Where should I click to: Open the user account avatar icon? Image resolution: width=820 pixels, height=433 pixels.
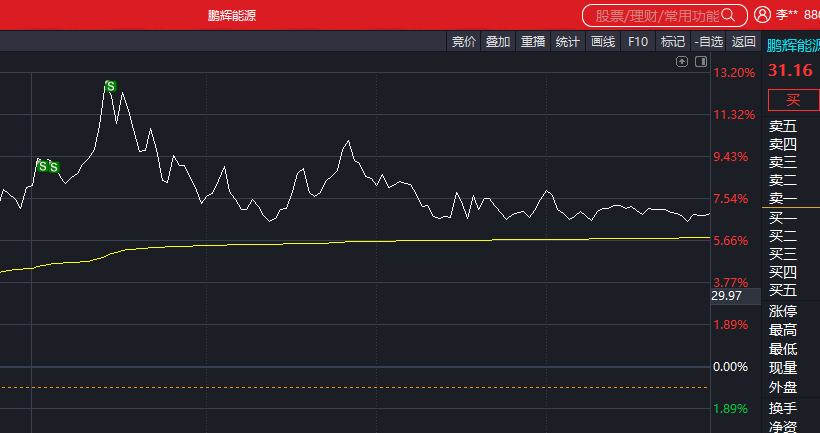pos(762,15)
